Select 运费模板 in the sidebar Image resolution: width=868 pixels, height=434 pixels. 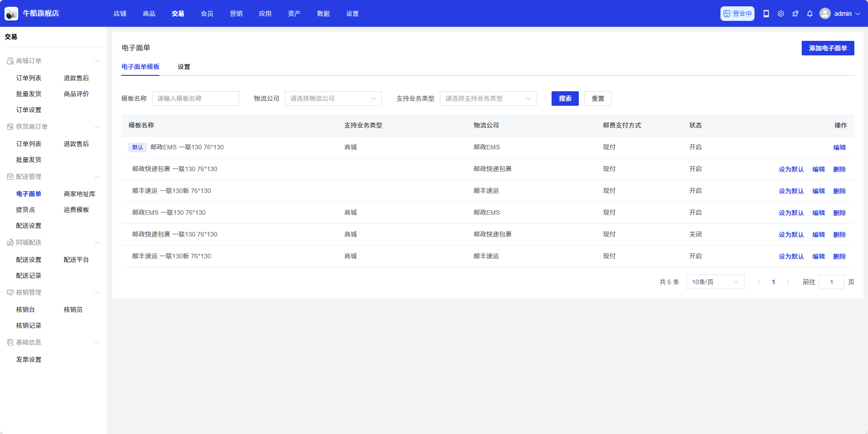coord(76,210)
